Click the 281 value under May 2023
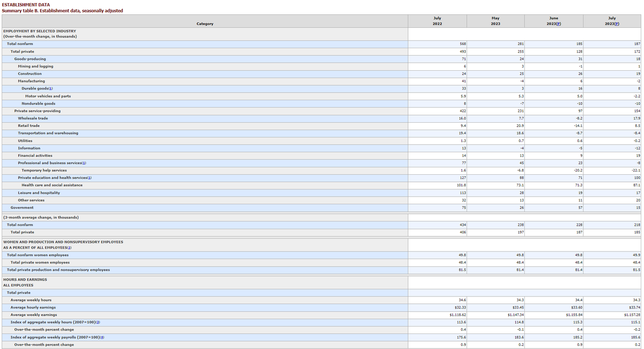This screenshot has height=349, width=644. pos(521,43)
